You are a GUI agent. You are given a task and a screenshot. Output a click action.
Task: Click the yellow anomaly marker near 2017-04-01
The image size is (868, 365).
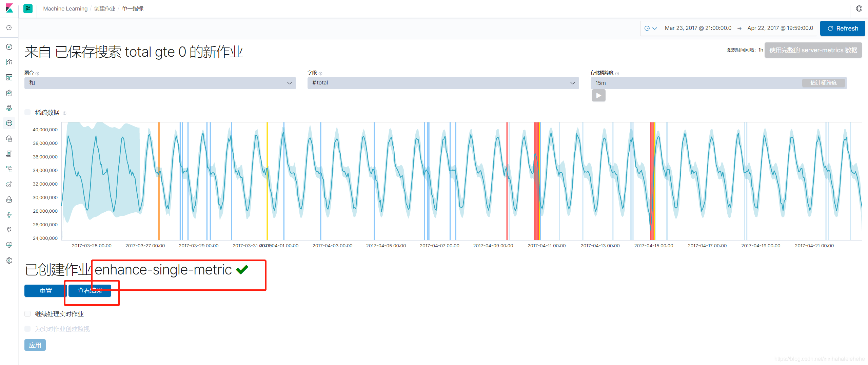267,181
